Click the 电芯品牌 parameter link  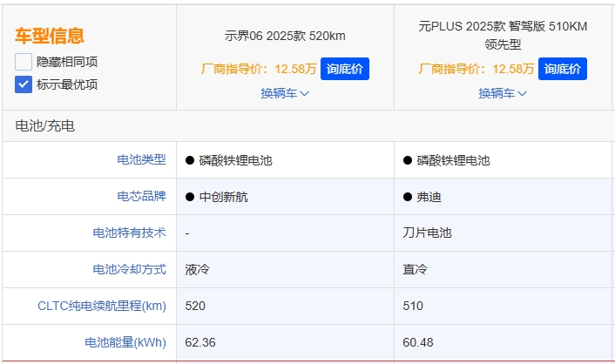(142, 196)
